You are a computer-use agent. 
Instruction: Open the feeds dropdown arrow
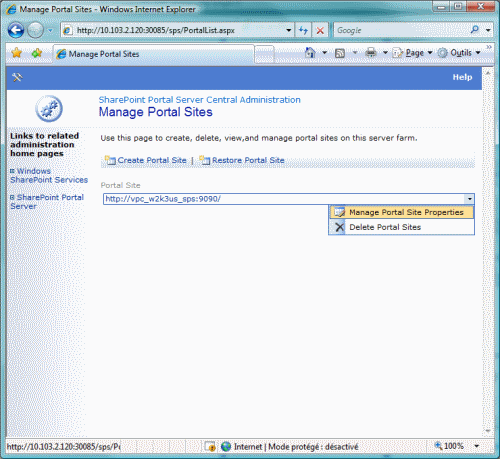click(x=355, y=53)
